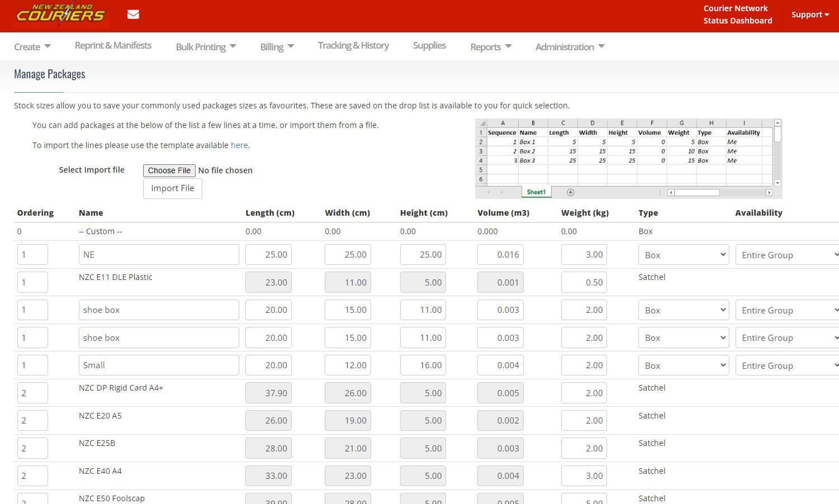The height and width of the screenshot is (504, 839).
Task: Open the Support dropdown in header
Action: [809, 15]
